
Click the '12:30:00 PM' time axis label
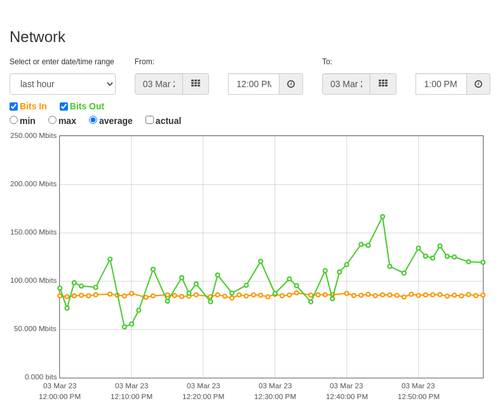click(275, 397)
